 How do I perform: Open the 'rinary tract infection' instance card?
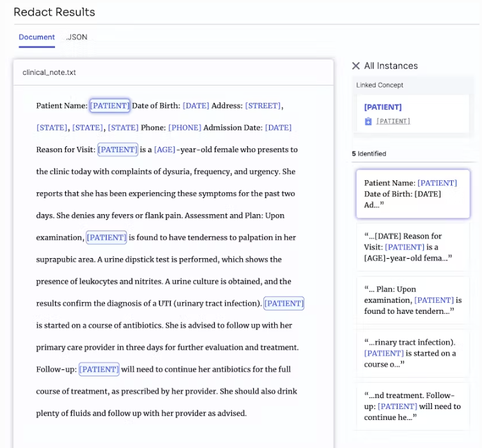[x=413, y=353]
